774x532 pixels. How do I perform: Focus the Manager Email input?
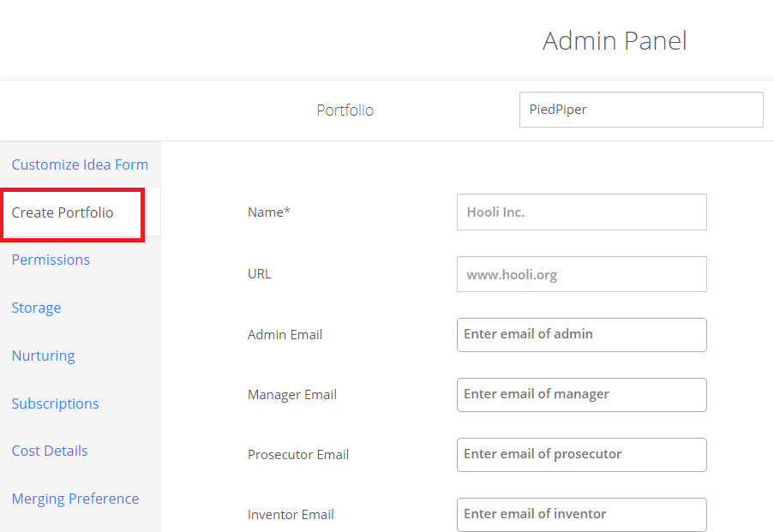pos(581,395)
